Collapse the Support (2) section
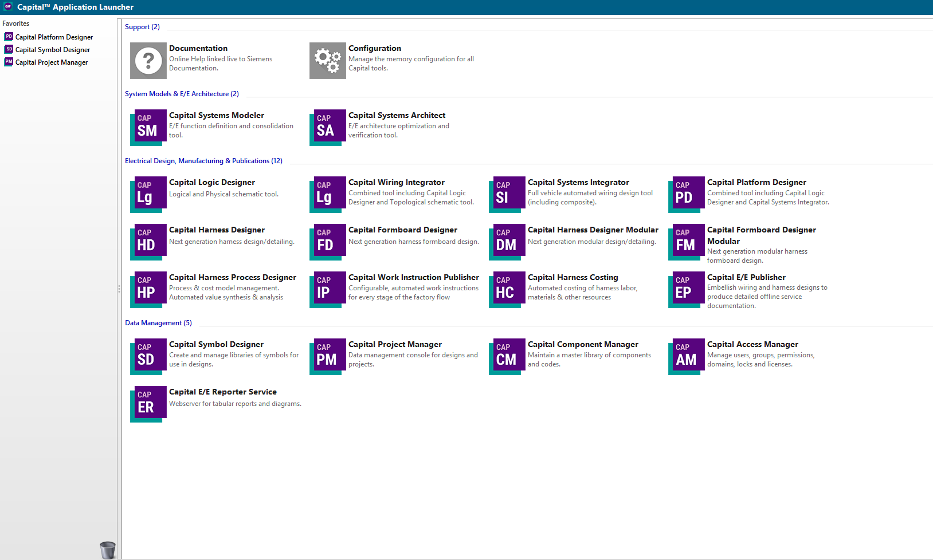Viewport: 933px width, 560px height. [x=142, y=27]
